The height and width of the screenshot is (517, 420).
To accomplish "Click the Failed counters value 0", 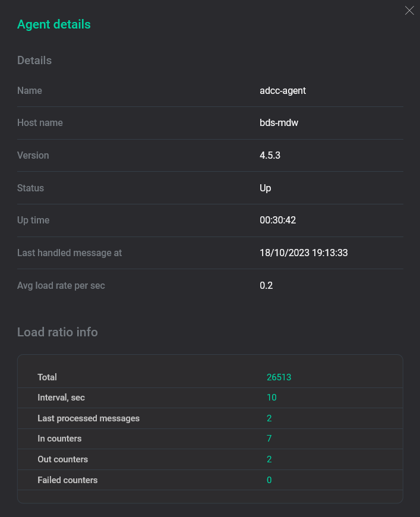I will (269, 480).
